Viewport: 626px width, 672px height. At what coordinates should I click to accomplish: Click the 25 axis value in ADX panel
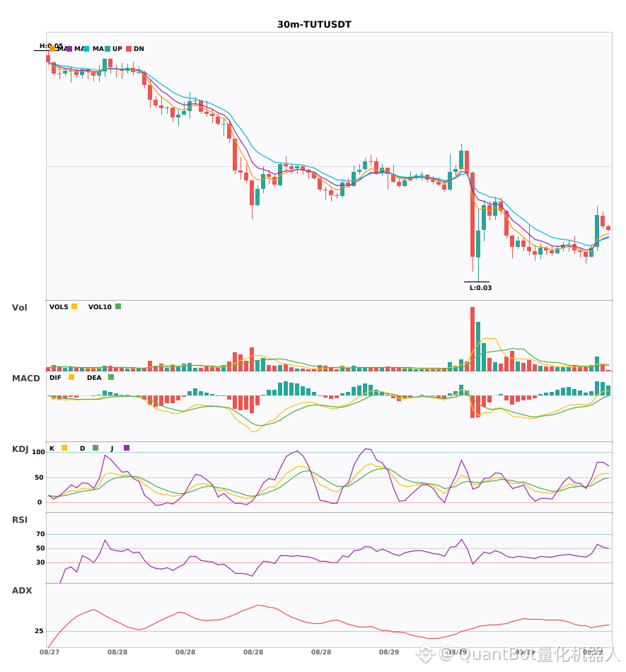[x=39, y=631]
